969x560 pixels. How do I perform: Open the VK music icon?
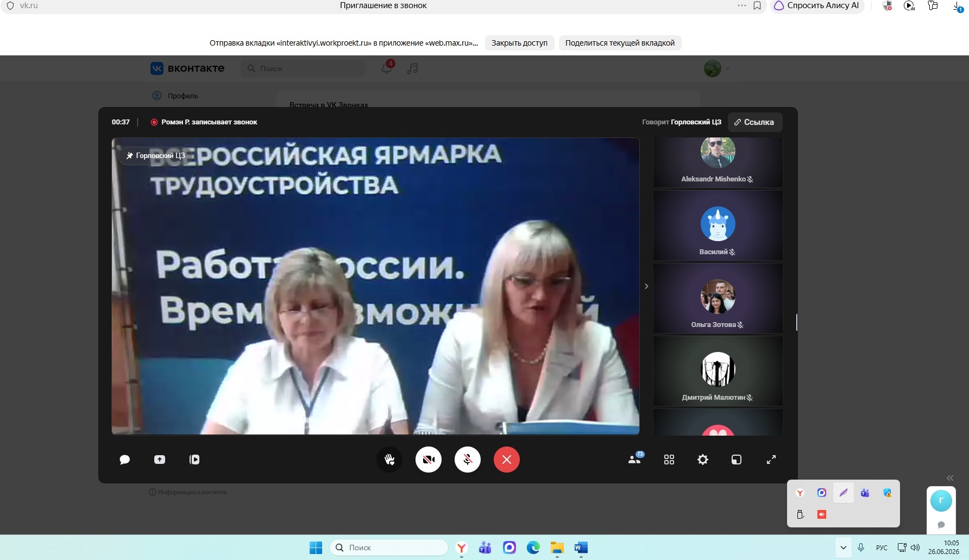tap(413, 68)
